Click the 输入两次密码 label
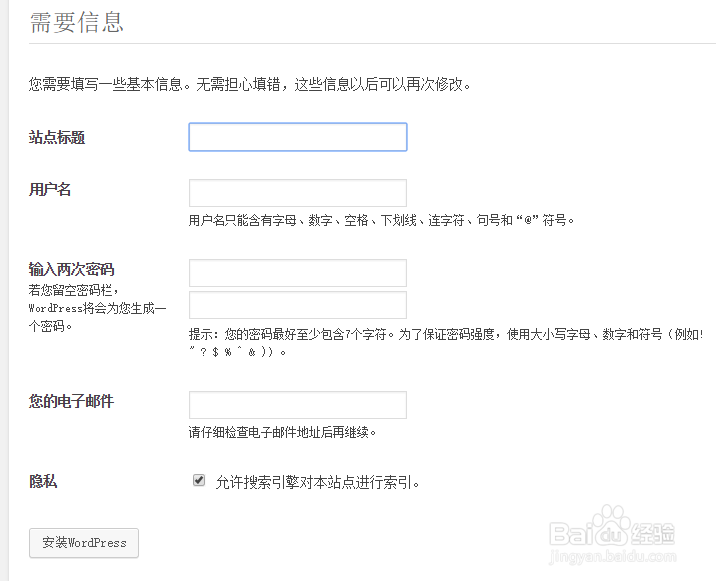 71,269
